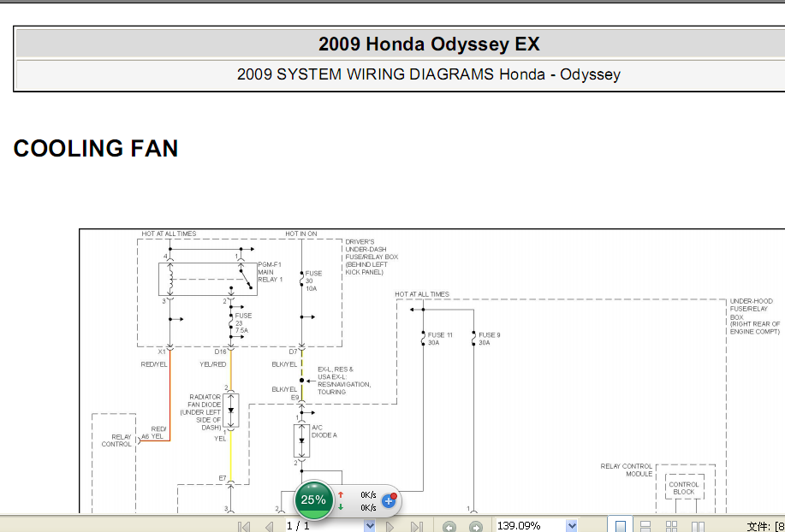Jump to last page button
Image resolution: width=785 pixels, height=532 pixels.
tap(416, 526)
